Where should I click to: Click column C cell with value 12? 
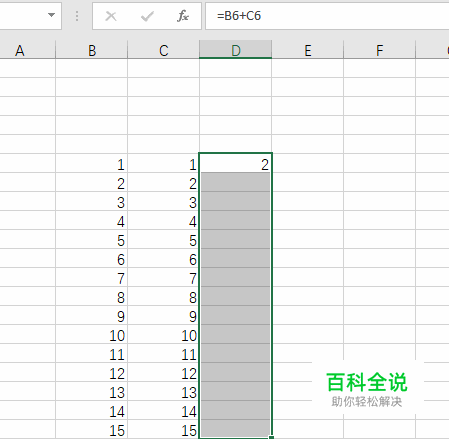164,372
